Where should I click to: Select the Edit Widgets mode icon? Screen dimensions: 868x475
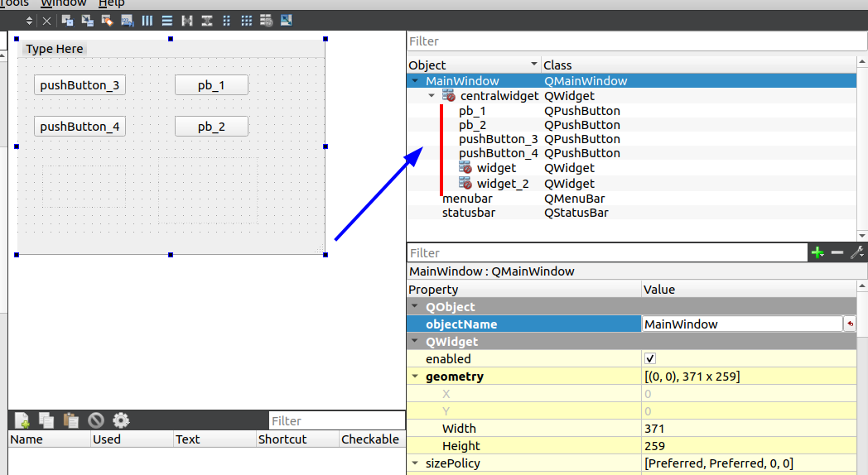[x=68, y=21]
